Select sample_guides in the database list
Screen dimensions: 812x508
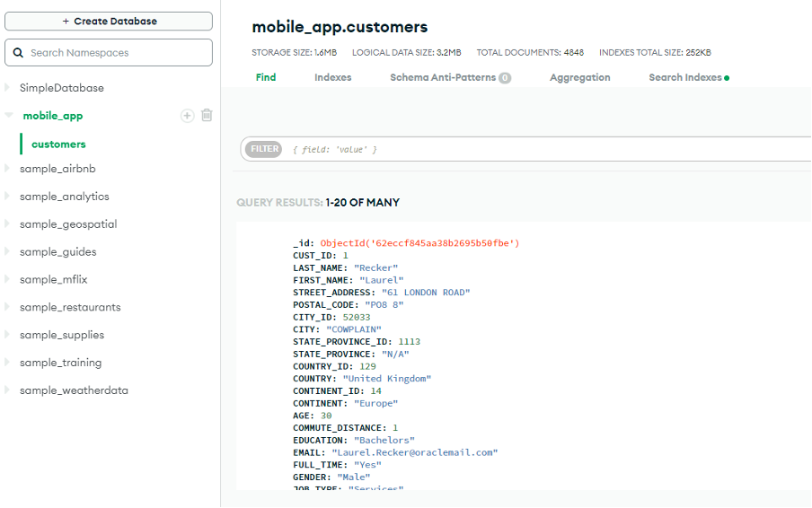pyautogui.click(x=58, y=252)
